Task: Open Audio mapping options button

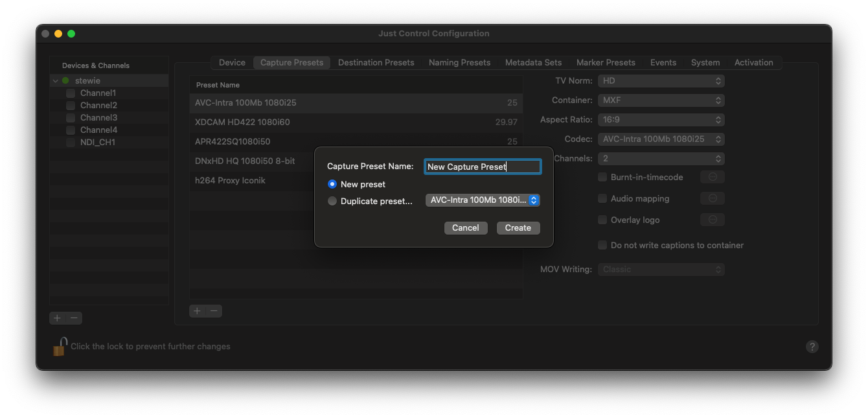Action: tap(713, 198)
